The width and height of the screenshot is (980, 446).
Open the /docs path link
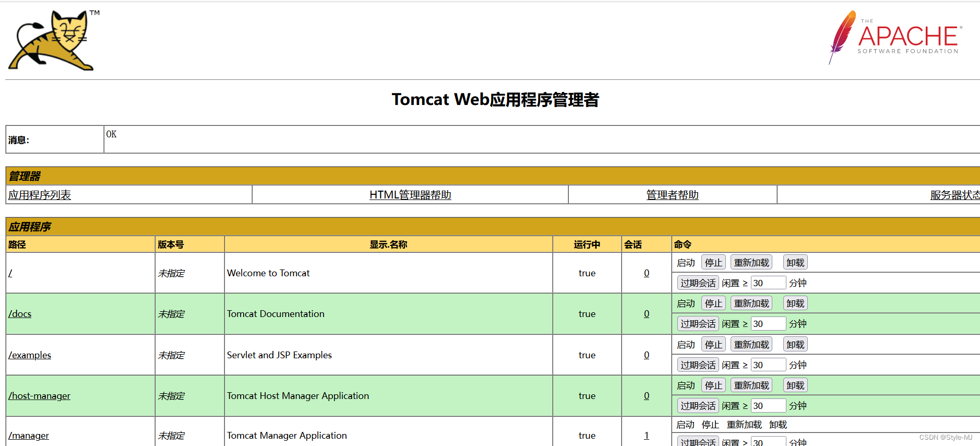click(20, 314)
